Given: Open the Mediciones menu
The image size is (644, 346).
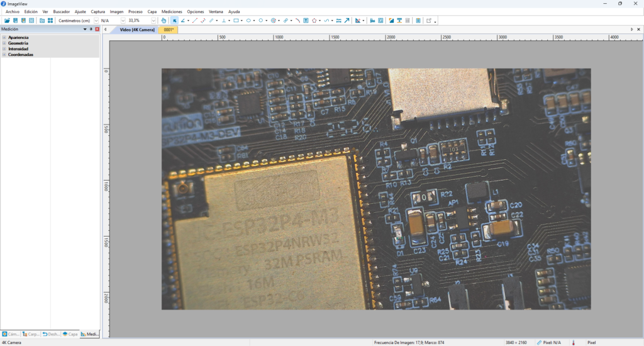Looking at the screenshot, I should click(172, 11).
